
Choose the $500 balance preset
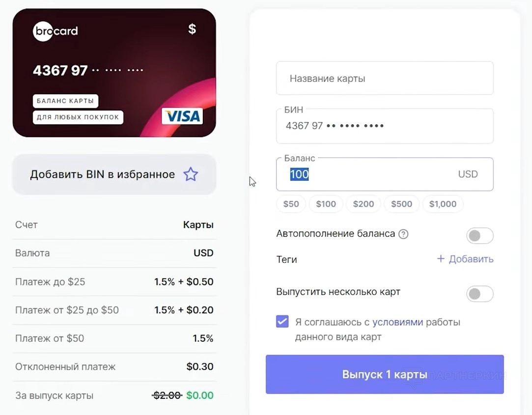coord(401,204)
